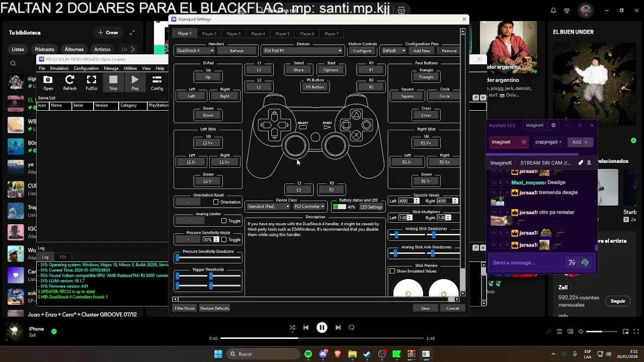Click Squircle Values Left 4000 spinner
Image resolution: width=644 pixels, height=362 pixels.
click(x=409, y=201)
